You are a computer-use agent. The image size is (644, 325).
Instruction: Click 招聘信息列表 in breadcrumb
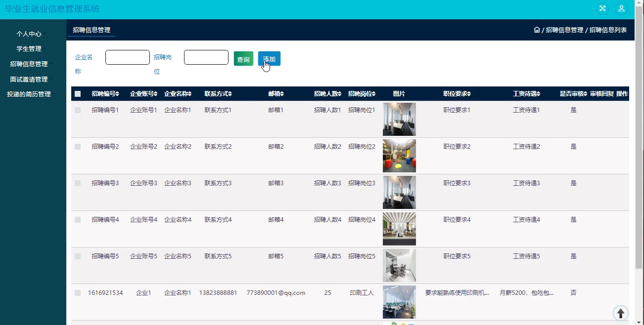click(x=608, y=30)
